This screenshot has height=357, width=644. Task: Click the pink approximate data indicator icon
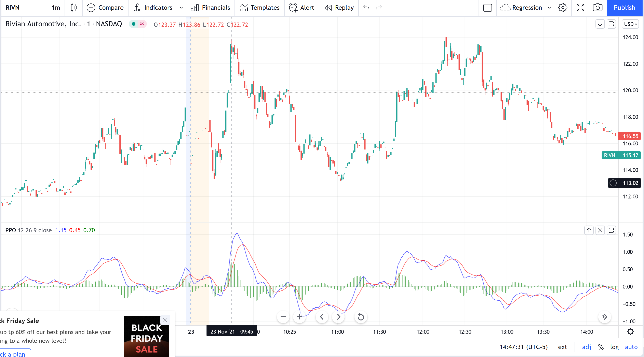[142, 24]
